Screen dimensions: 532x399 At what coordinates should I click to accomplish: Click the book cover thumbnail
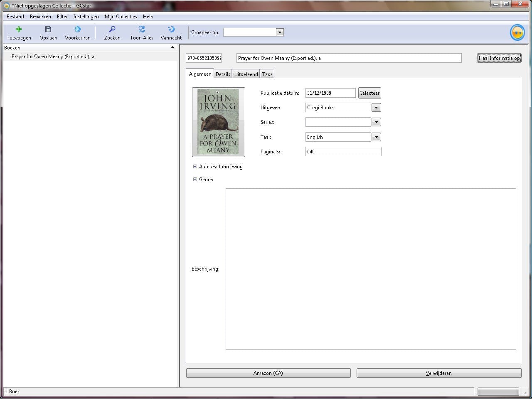(218, 122)
